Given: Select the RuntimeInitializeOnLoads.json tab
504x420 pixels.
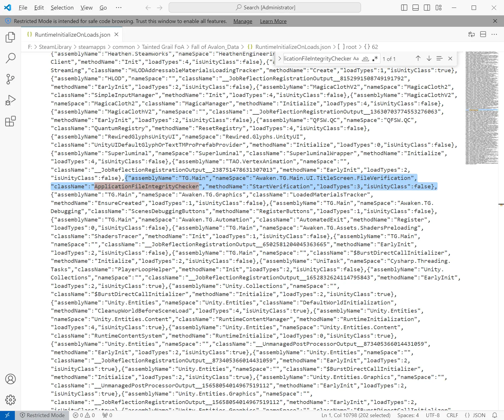Looking at the screenshot, I should click(72, 35).
